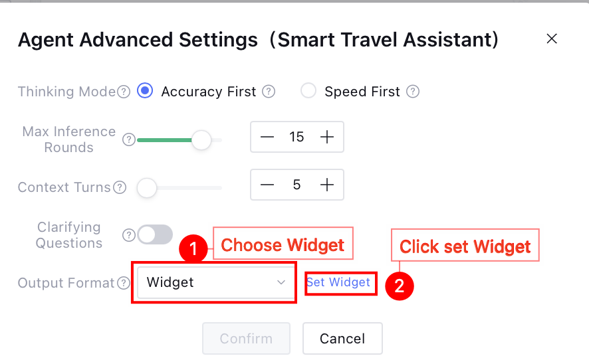Click help icon beside Context Turns
This screenshot has height=364, width=589.
pos(120,187)
